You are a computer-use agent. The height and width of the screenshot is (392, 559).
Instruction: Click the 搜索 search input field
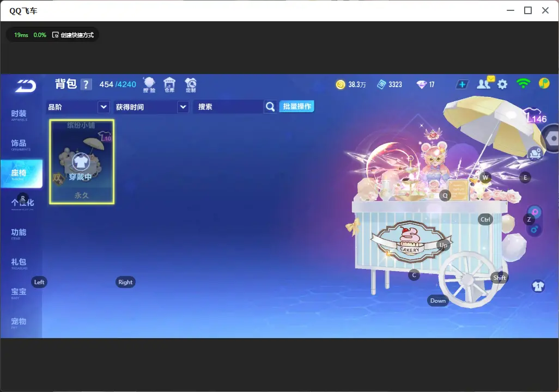click(228, 107)
